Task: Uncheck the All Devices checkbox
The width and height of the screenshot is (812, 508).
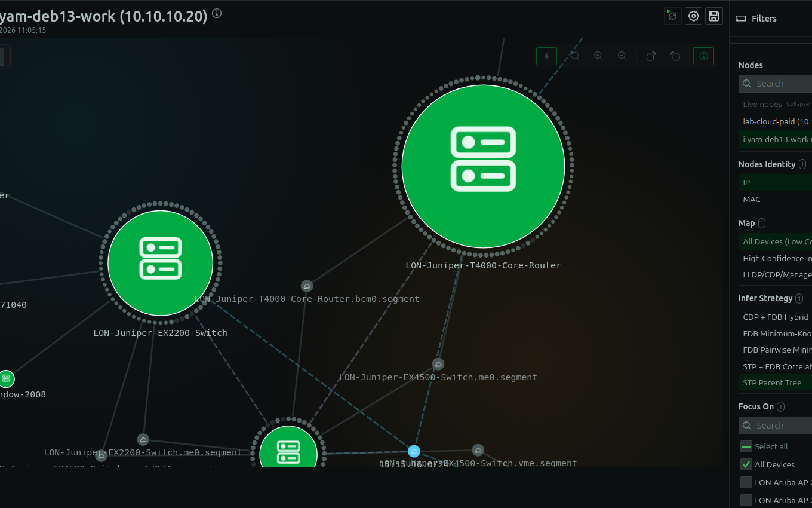Action: [746, 464]
